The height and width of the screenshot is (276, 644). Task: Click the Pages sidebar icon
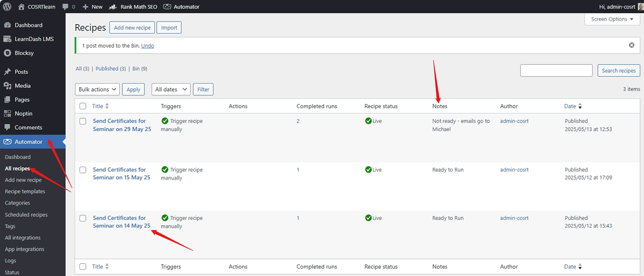[x=8, y=100]
